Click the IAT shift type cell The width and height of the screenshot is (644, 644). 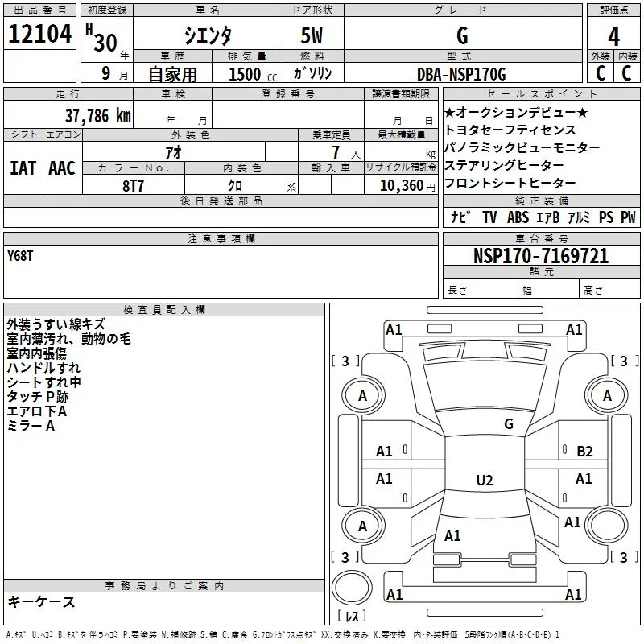tap(23, 168)
